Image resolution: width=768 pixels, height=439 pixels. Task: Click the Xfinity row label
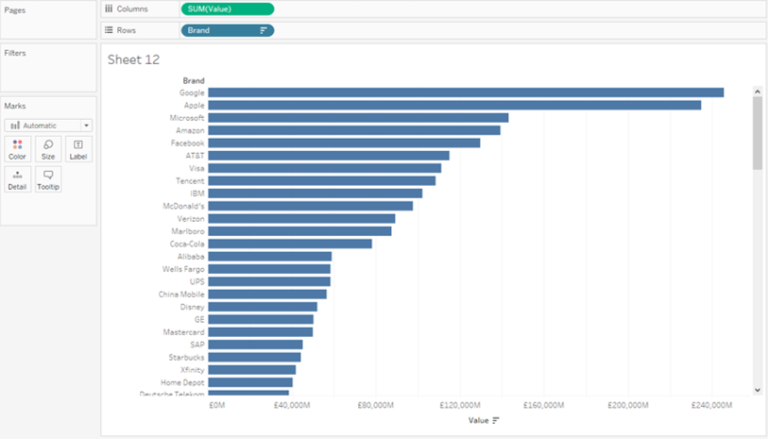coord(192,370)
